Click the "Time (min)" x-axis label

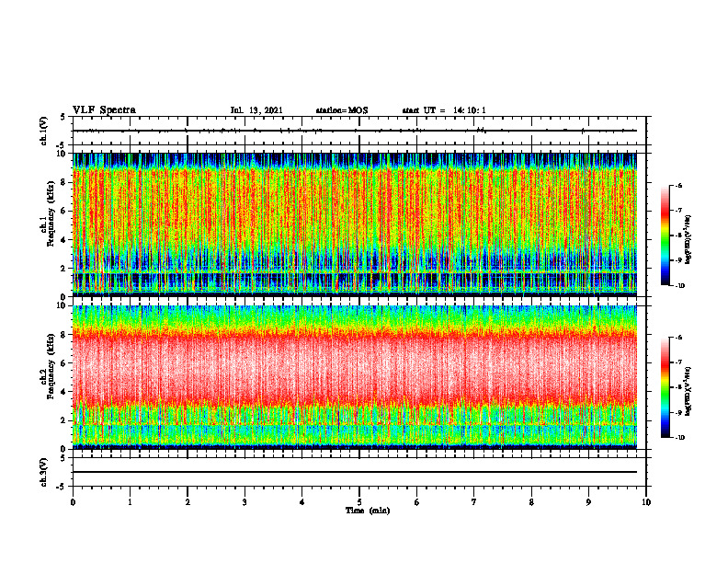tap(368, 511)
